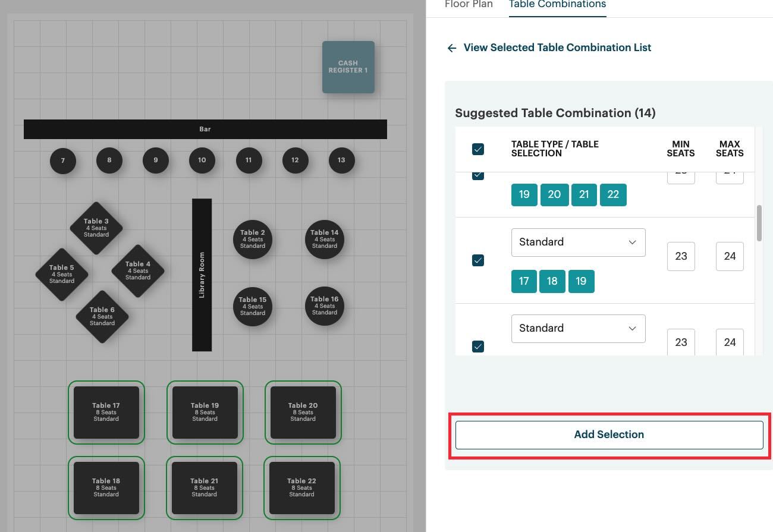773x532 pixels.
Task: Switch to the Floor Plan tab
Action: [x=469, y=5]
